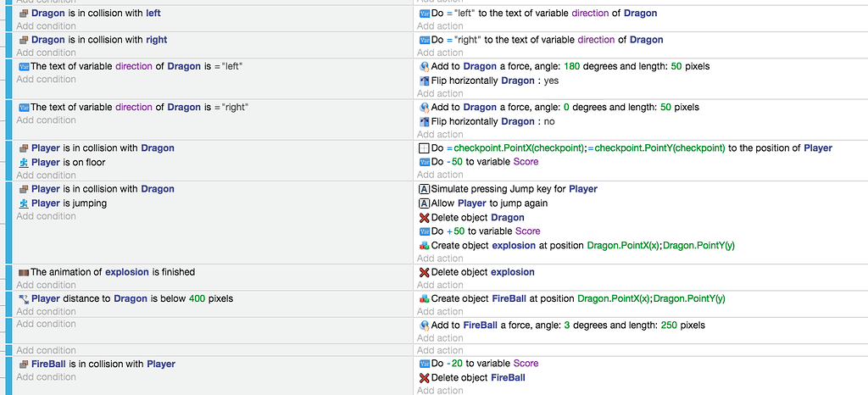Click collision icon in the 'Player is on floor' event
Screen dimensions: 868x395
[24, 148]
